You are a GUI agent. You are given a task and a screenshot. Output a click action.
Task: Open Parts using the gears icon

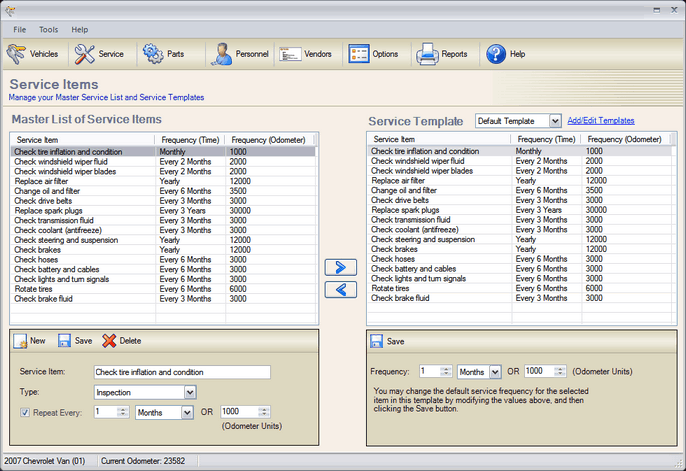pos(153,54)
